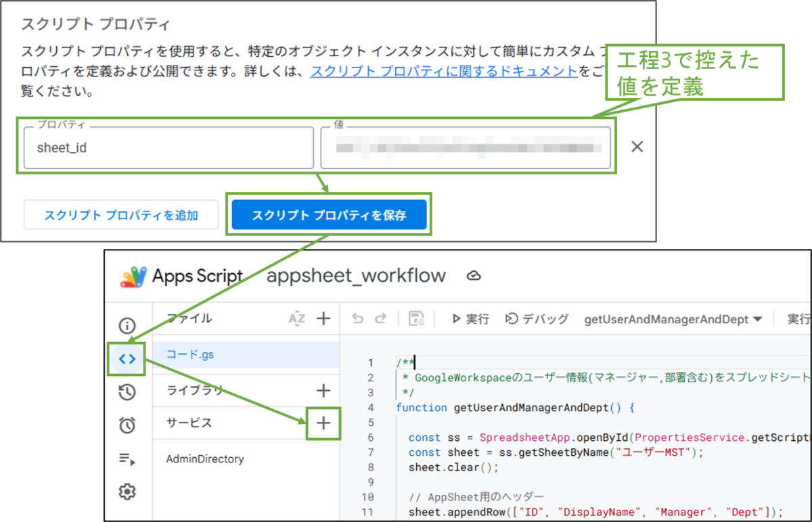Viewport: 812px width, 522px height.
Task: Click the サービス section label
Action: [x=189, y=423]
